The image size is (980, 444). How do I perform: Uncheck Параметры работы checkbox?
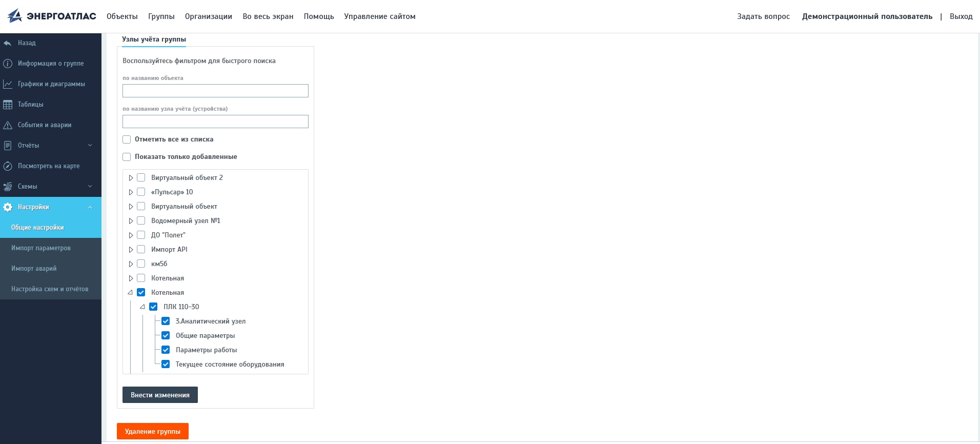pyautogui.click(x=166, y=350)
